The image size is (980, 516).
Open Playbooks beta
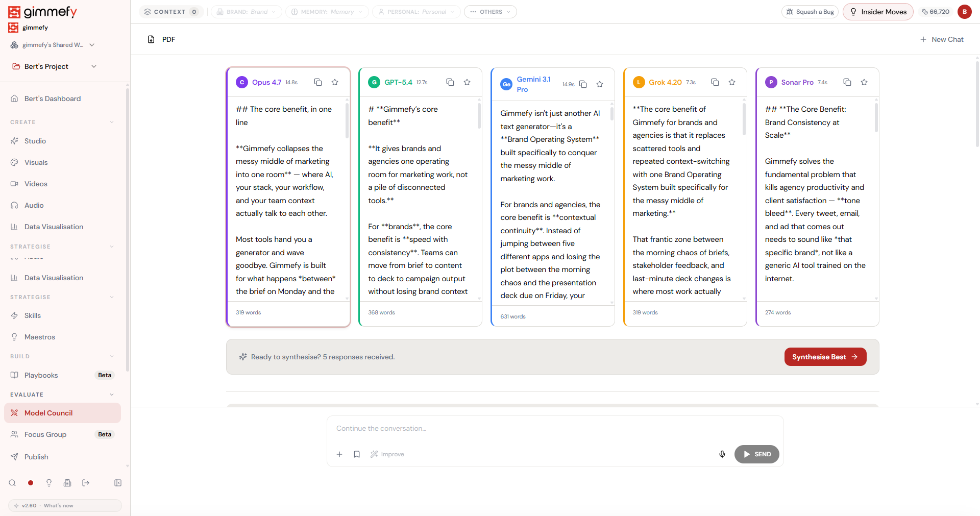62,375
